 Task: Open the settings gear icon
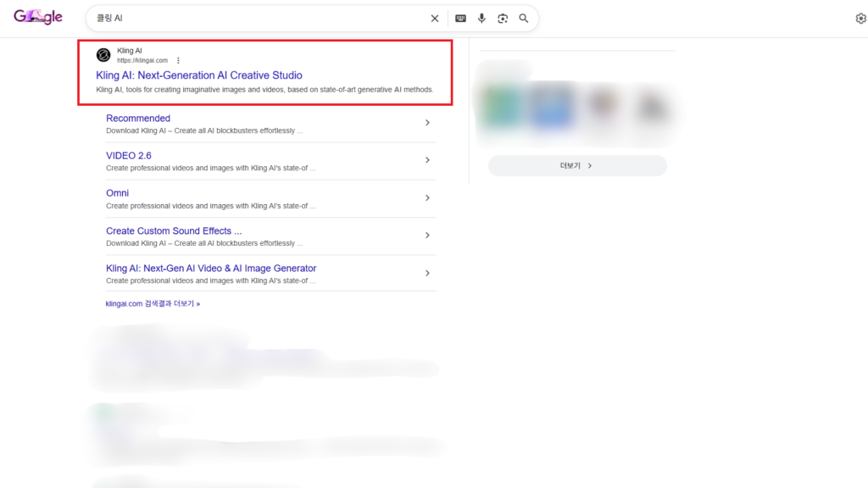pos(860,19)
